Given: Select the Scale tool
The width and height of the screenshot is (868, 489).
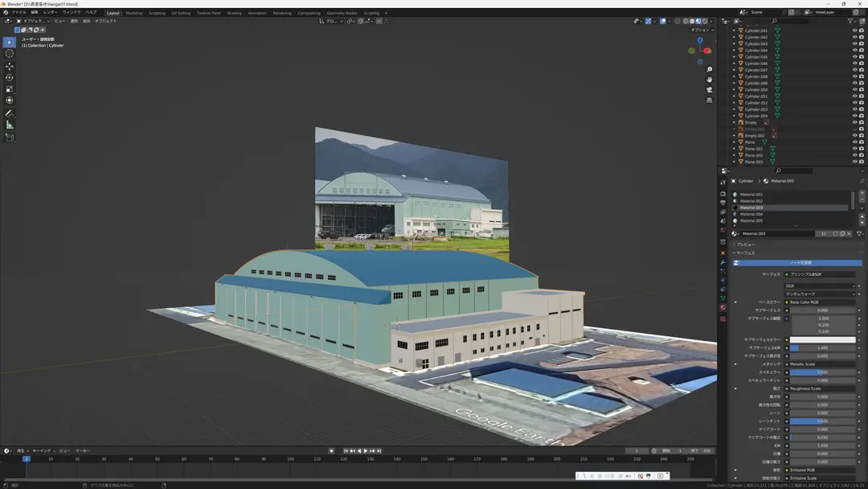Looking at the screenshot, I should pyautogui.click(x=10, y=88).
